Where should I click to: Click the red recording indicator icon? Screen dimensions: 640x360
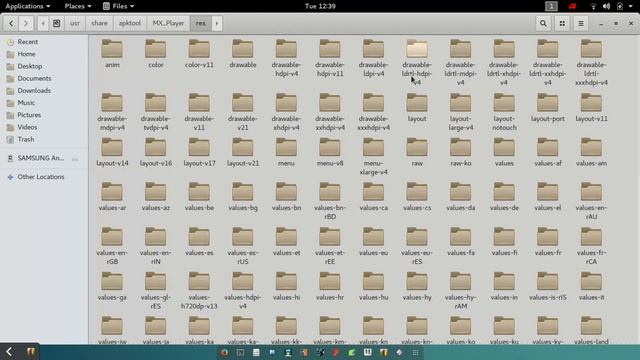[572, 6]
